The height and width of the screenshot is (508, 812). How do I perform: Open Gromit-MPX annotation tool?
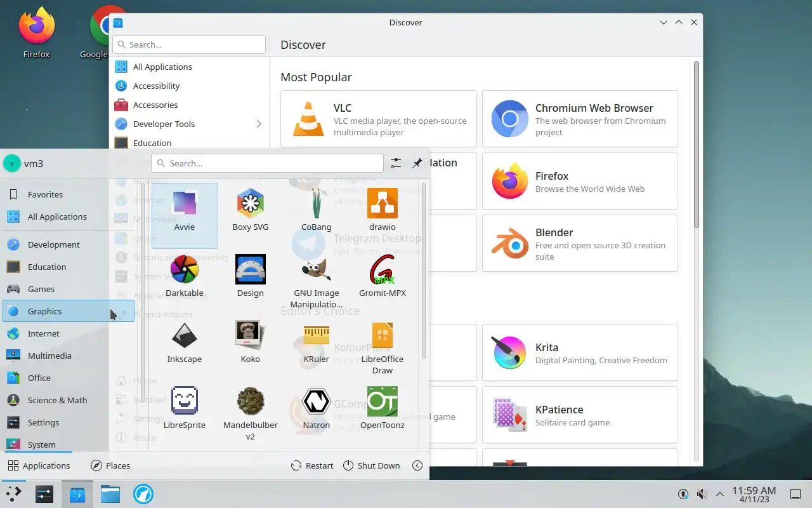383,281
